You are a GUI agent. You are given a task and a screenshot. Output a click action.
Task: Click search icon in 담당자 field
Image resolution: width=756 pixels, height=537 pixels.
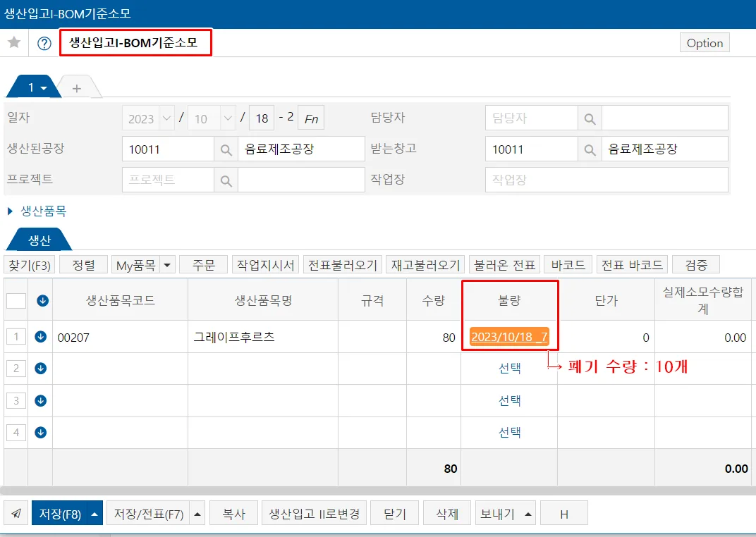click(590, 118)
